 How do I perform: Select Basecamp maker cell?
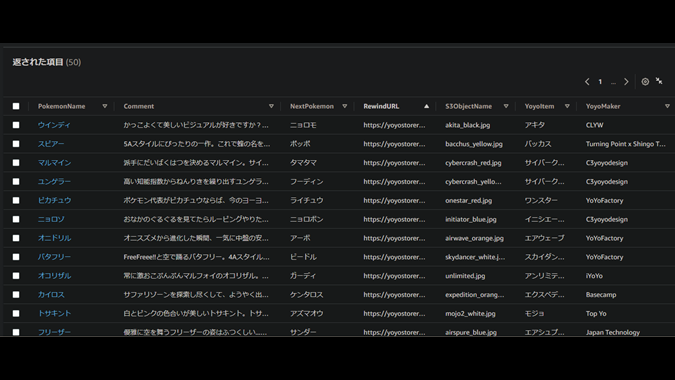pos(601,295)
